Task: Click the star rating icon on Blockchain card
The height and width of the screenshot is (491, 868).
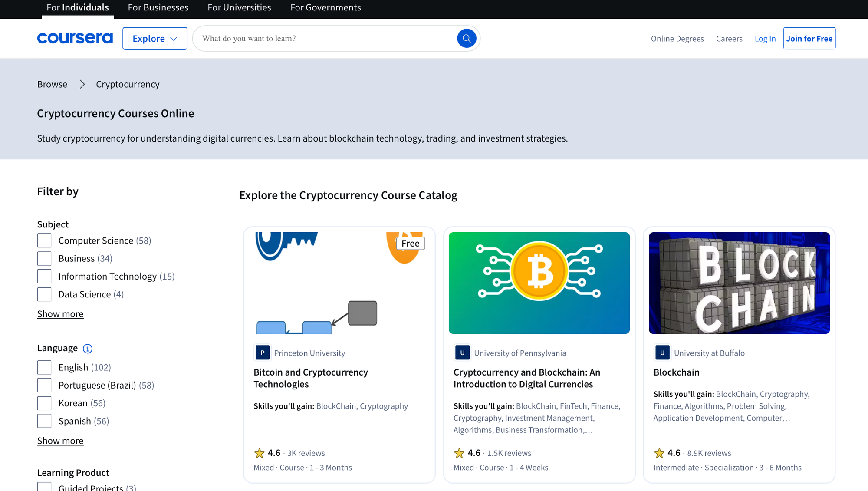Action: [659, 453]
